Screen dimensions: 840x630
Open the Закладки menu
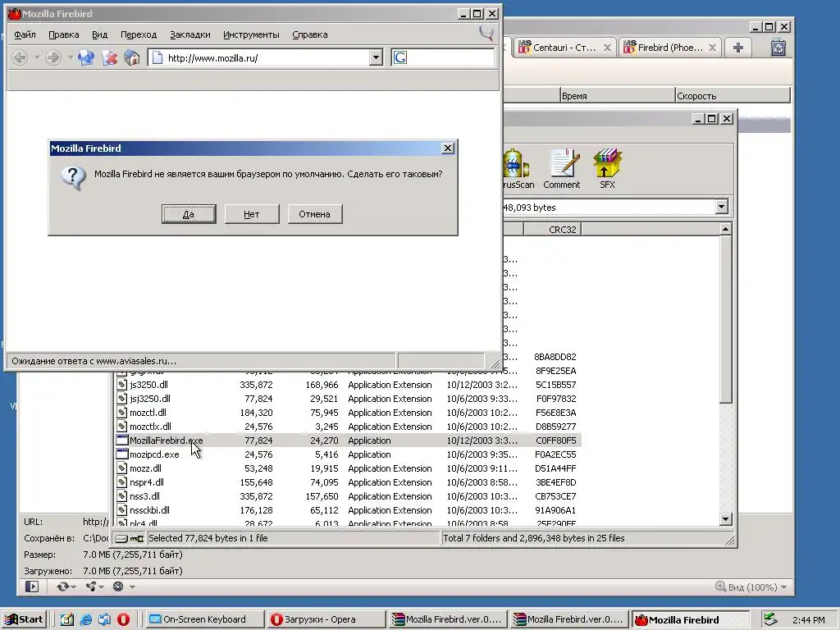(x=189, y=34)
